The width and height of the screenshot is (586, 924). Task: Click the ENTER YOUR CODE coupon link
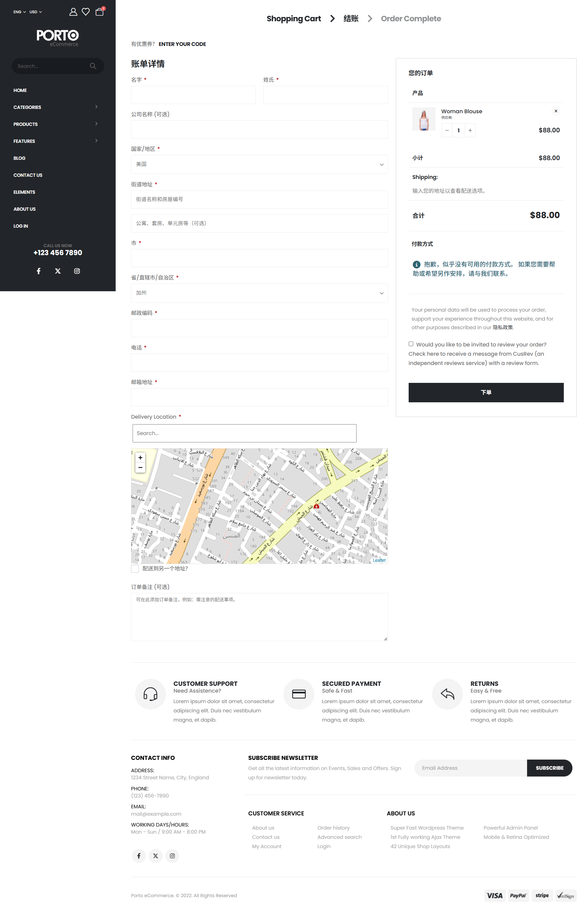point(182,44)
